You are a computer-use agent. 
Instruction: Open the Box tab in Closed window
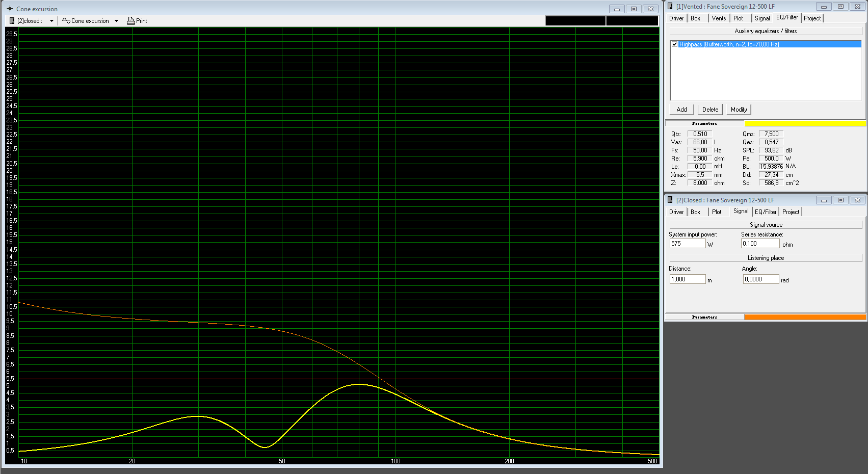[x=695, y=212]
